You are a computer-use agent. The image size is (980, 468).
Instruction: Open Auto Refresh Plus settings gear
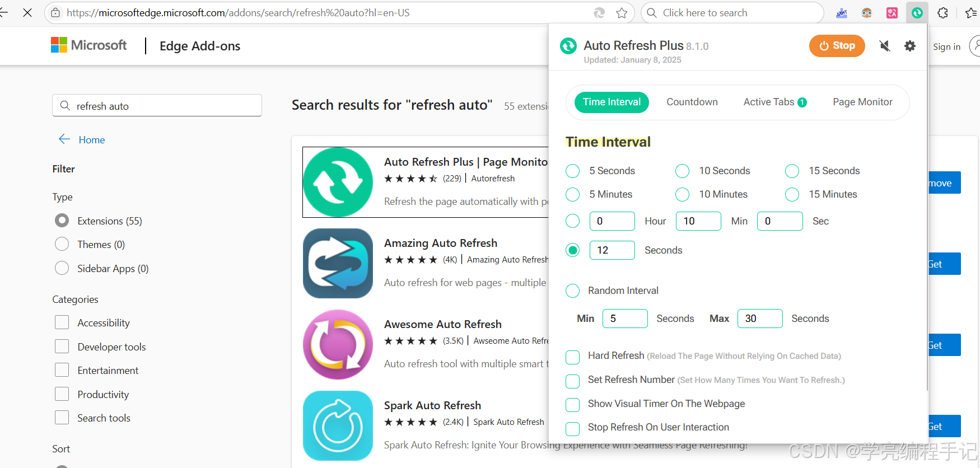point(910,46)
